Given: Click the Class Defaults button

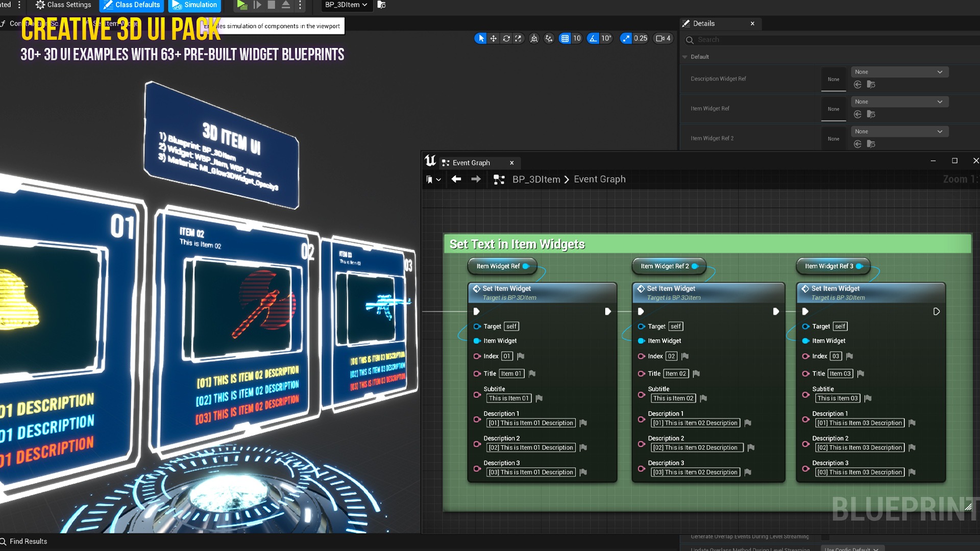Looking at the screenshot, I should pyautogui.click(x=131, y=5).
